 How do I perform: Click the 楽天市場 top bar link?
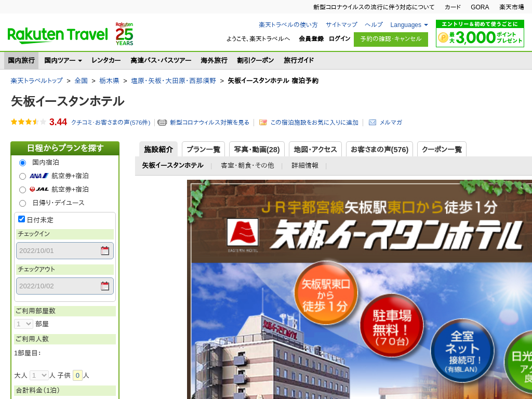point(512,7)
